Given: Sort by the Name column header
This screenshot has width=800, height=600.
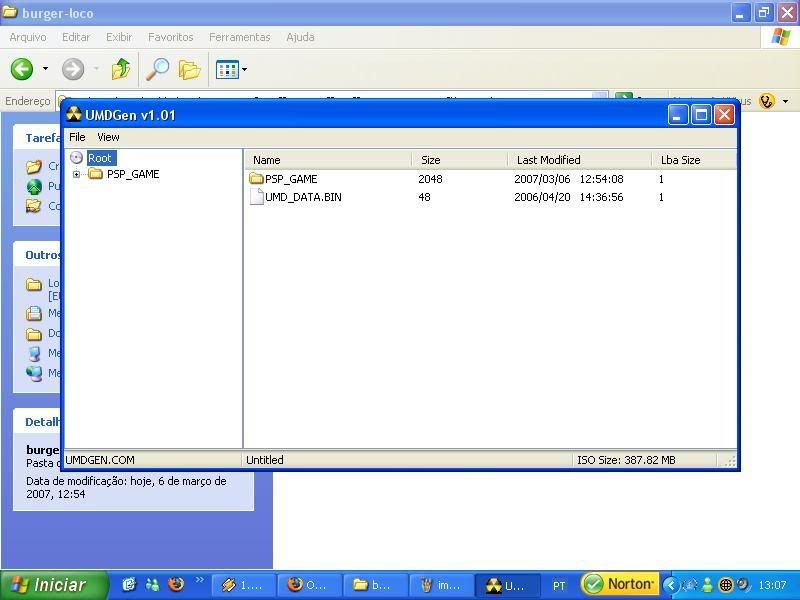Looking at the screenshot, I should [x=328, y=160].
